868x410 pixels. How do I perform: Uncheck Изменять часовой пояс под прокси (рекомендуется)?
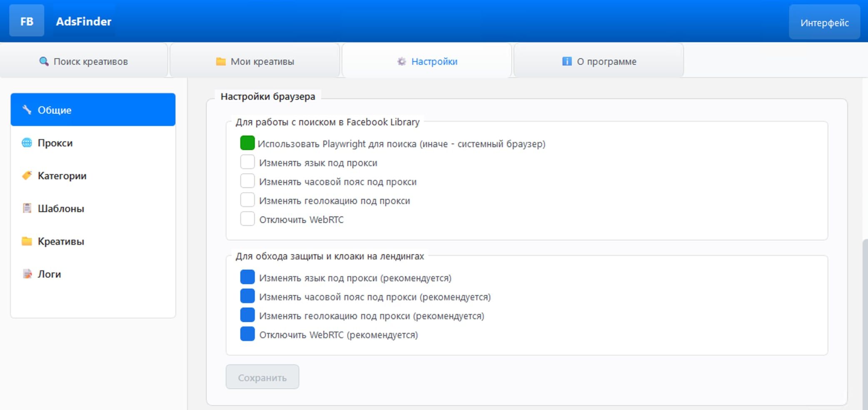(247, 296)
